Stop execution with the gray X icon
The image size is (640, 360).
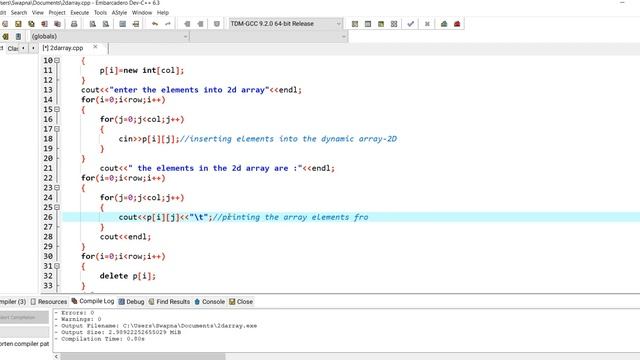click(x=427, y=24)
